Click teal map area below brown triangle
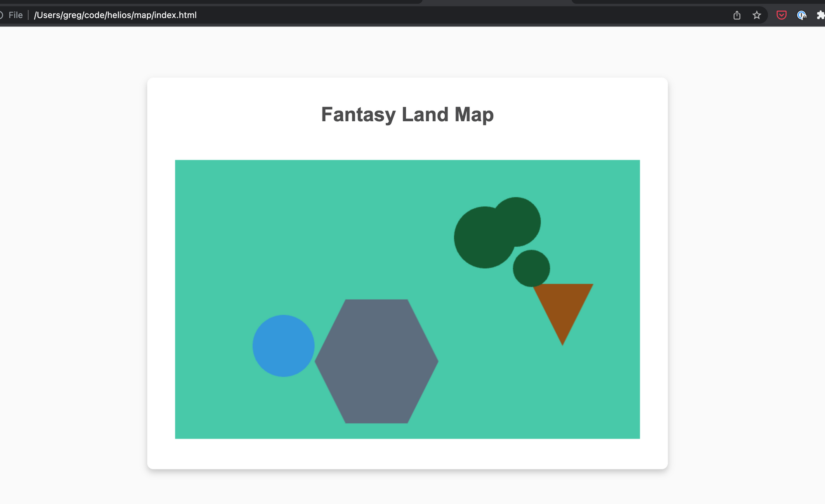This screenshot has height=504, width=825. (x=563, y=392)
